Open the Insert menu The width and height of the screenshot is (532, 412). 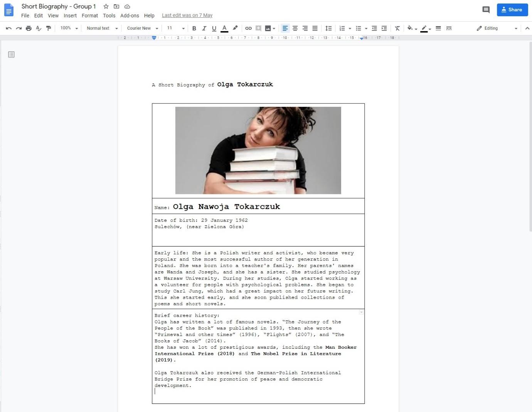[x=70, y=15]
